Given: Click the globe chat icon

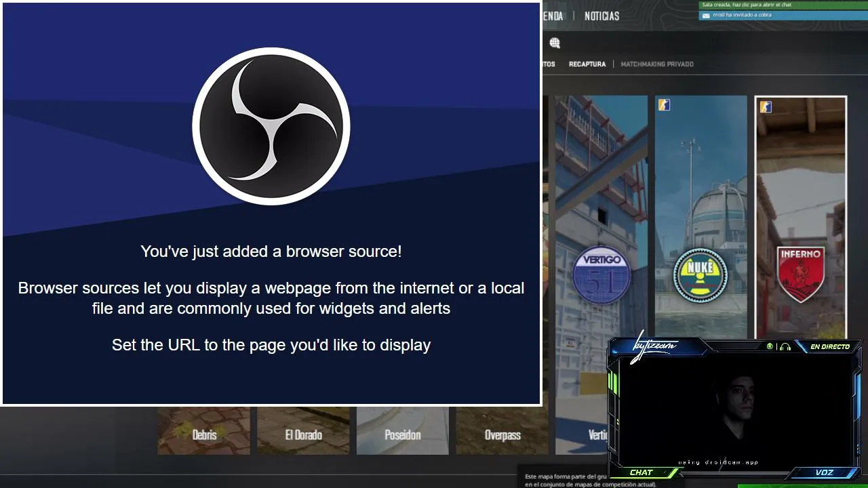Looking at the screenshot, I should [x=555, y=43].
